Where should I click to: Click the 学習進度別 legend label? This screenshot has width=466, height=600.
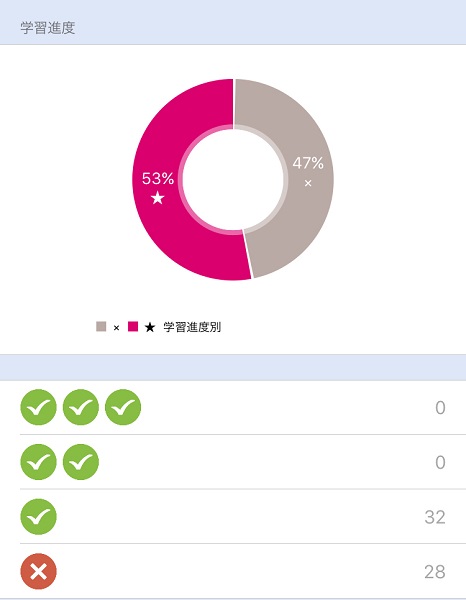(192, 327)
